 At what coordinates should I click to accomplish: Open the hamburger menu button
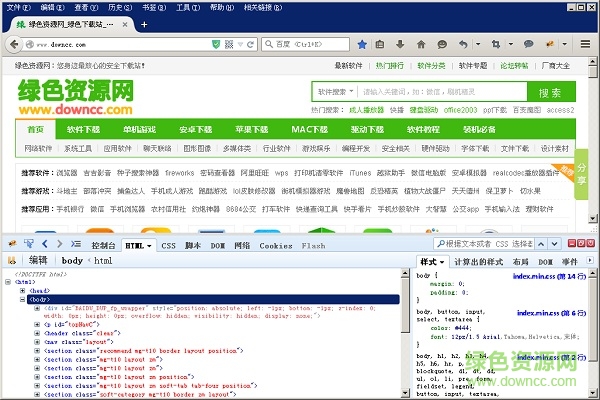[x=585, y=44]
